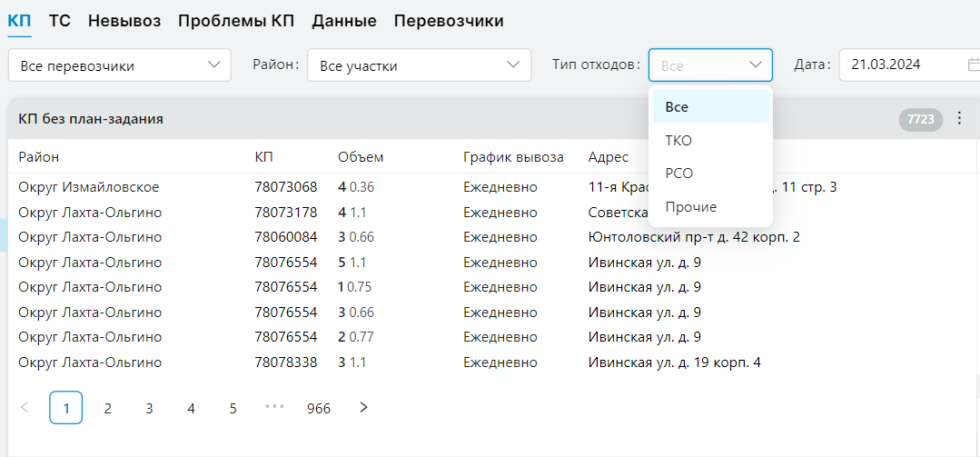Click the date field 21.03.2024

click(899, 65)
